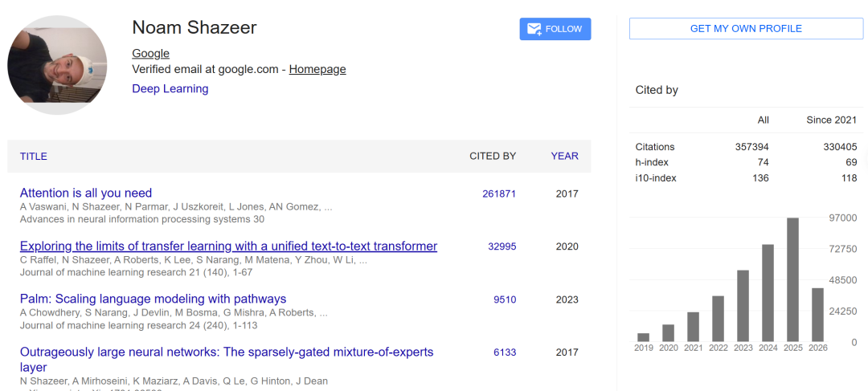Image resolution: width=868 pixels, height=391 pixels.
Task: Open Palm: Scaling language modeling paper
Action: (153, 299)
